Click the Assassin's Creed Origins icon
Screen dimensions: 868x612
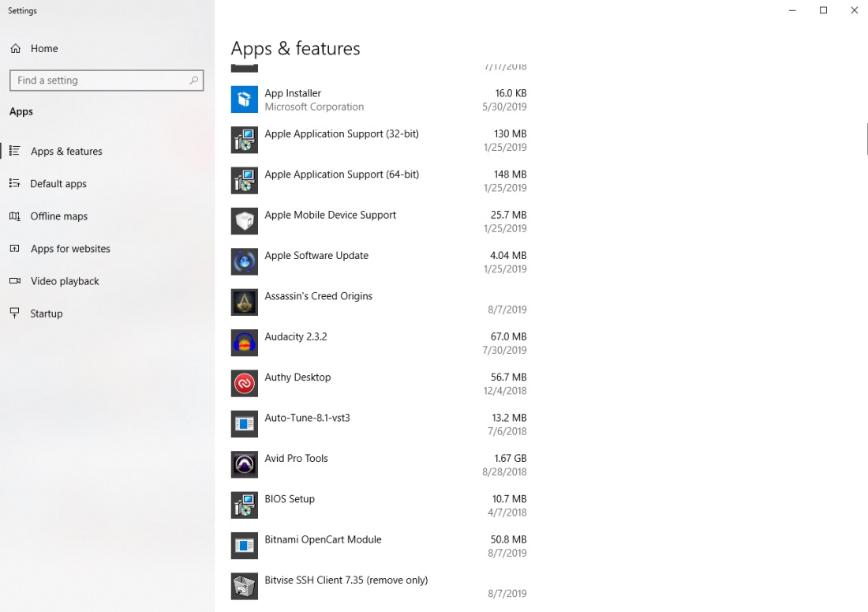[x=244, y=302]
